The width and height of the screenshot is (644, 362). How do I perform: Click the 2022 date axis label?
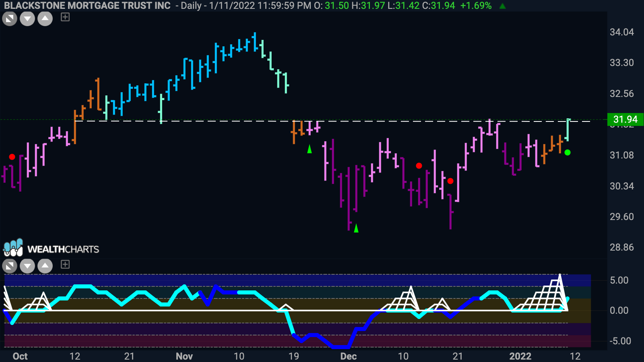[x=520, y=356]
